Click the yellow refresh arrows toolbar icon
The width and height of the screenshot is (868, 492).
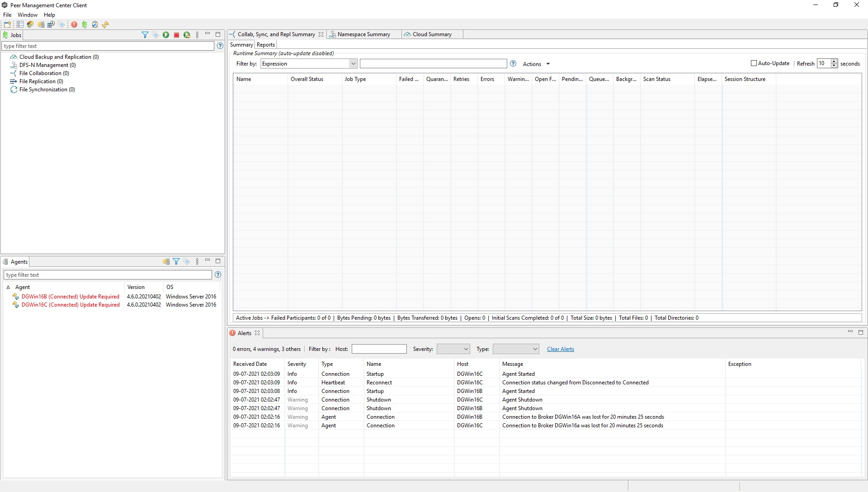(x=105, y=24)
